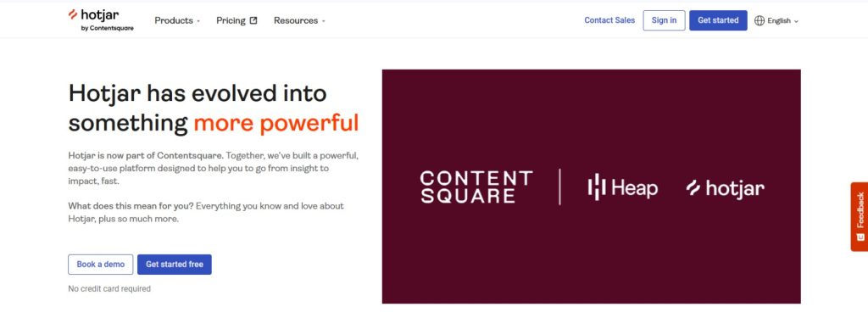Click the Book a demo button
Image resolution: width=868 pixels, height=329 pixels.
(x=100, y=265)
